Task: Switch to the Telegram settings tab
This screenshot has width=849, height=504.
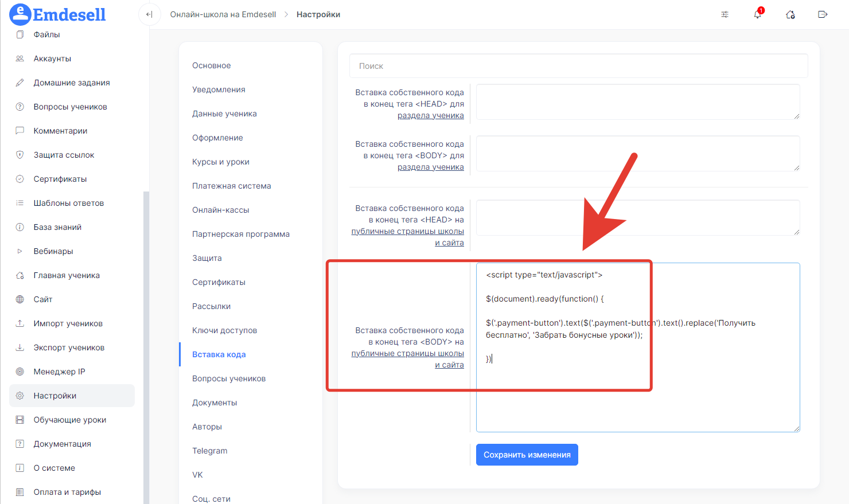Action: coord(209,451)
